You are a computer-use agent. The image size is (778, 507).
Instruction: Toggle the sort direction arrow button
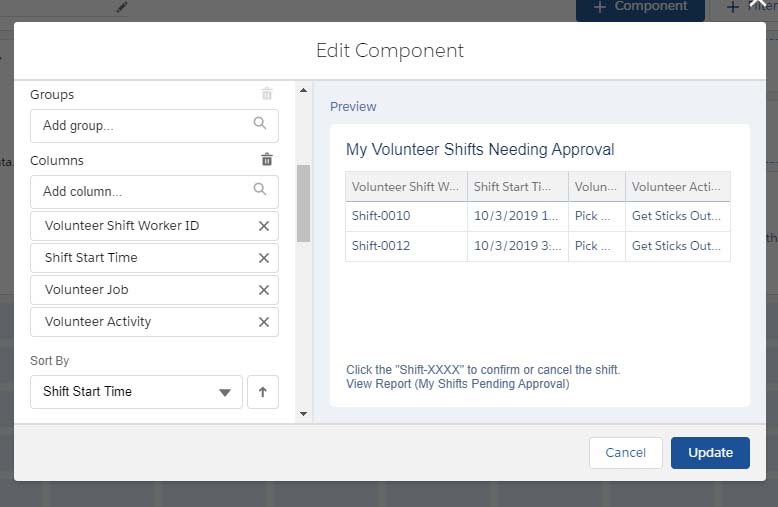pyautogui.click(x=263, y=392)
